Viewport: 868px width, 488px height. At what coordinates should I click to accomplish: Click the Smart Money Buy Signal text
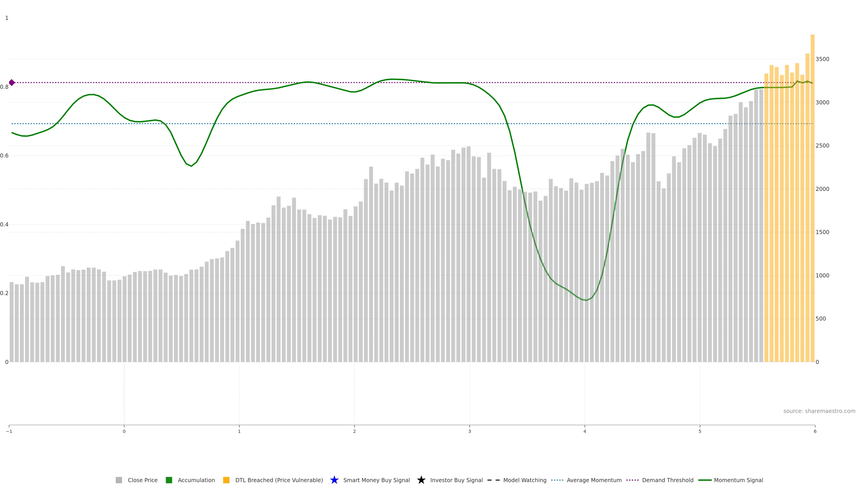[x=376, y=480]
